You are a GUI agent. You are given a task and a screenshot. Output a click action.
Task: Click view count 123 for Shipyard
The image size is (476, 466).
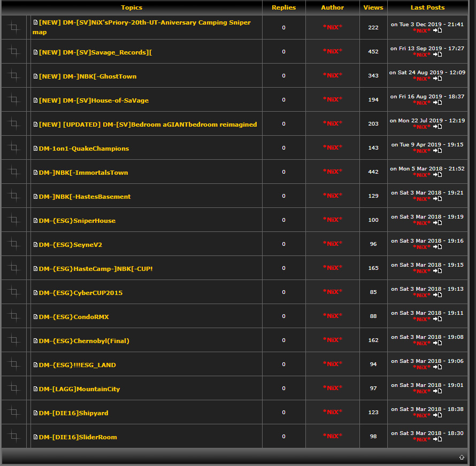pyautogui.click(x=373, y=413)
